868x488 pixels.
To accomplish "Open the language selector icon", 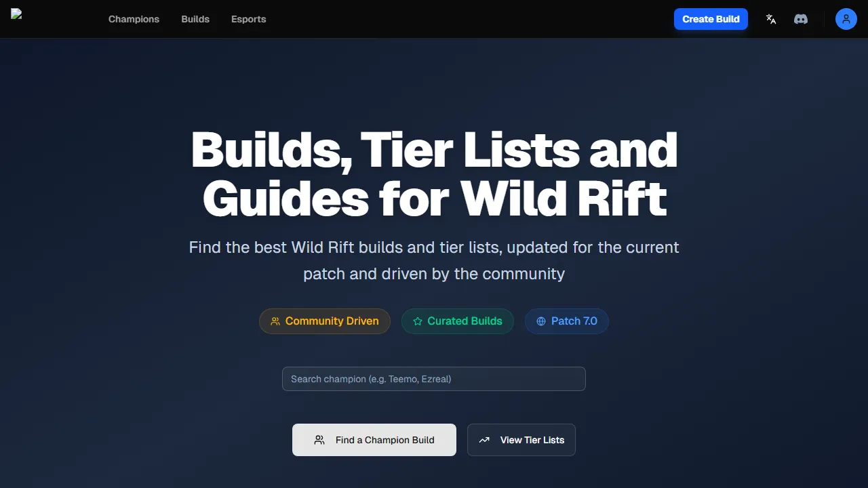I will coord(771,19).
